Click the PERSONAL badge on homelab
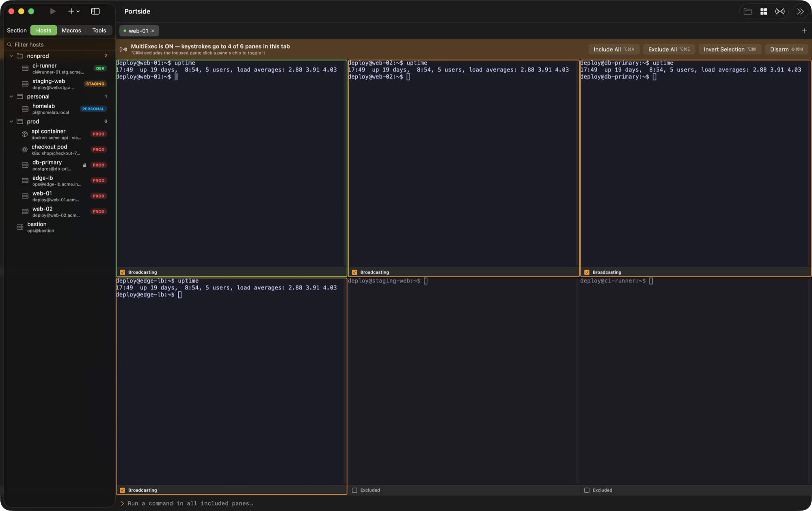812x511 pixels. tap(93, 109)
